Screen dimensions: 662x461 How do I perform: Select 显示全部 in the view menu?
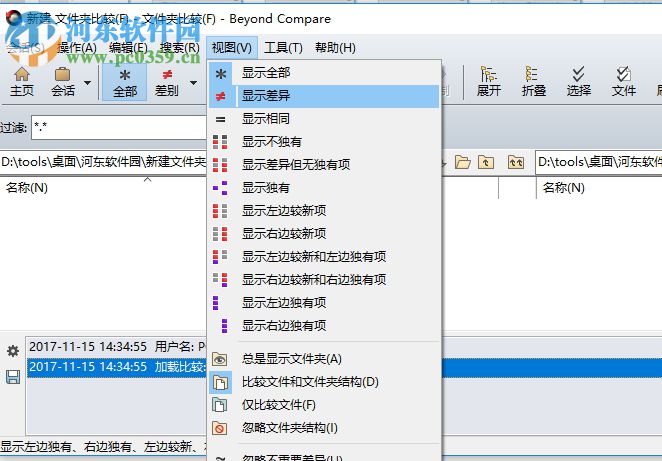click(324, 73)
